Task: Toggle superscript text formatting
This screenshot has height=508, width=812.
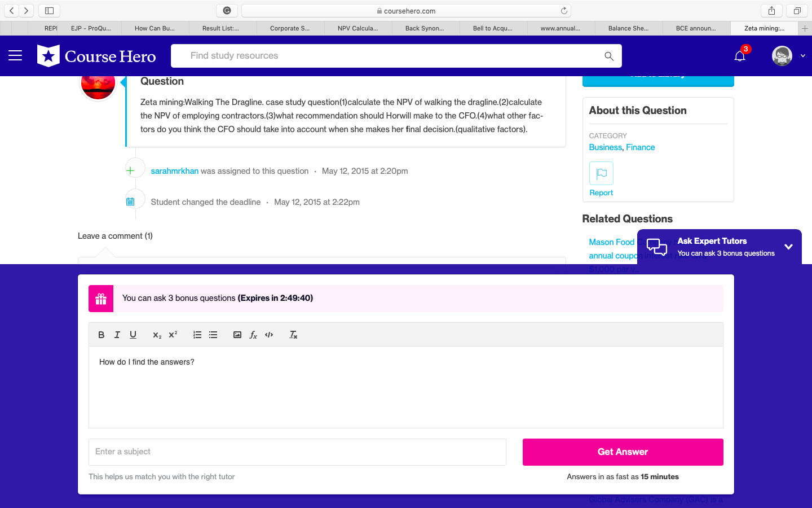Action: click(173, 334)
